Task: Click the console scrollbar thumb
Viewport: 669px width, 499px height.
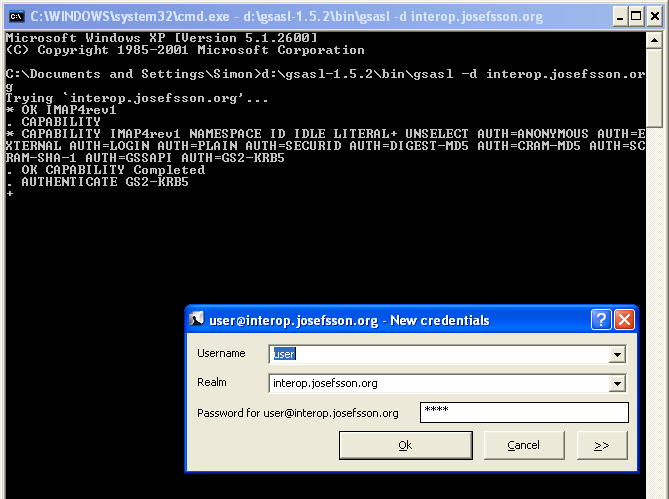Action: tap(654, 87)
